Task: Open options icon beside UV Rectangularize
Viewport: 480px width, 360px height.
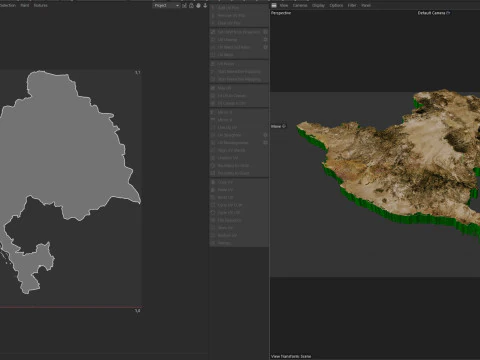Action: pos(265,143)
